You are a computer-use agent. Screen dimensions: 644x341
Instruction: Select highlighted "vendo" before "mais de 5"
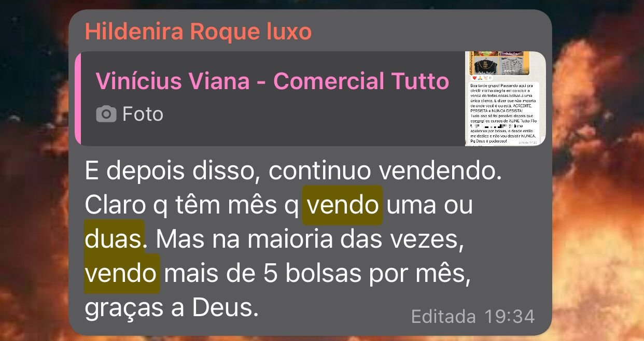tap(122, 274)
